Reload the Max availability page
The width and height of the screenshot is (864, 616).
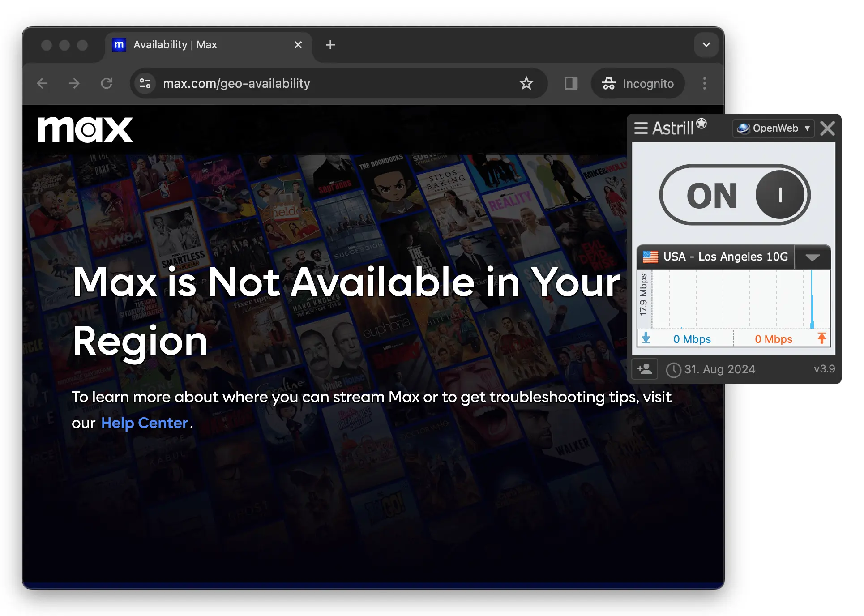point(107,83)
